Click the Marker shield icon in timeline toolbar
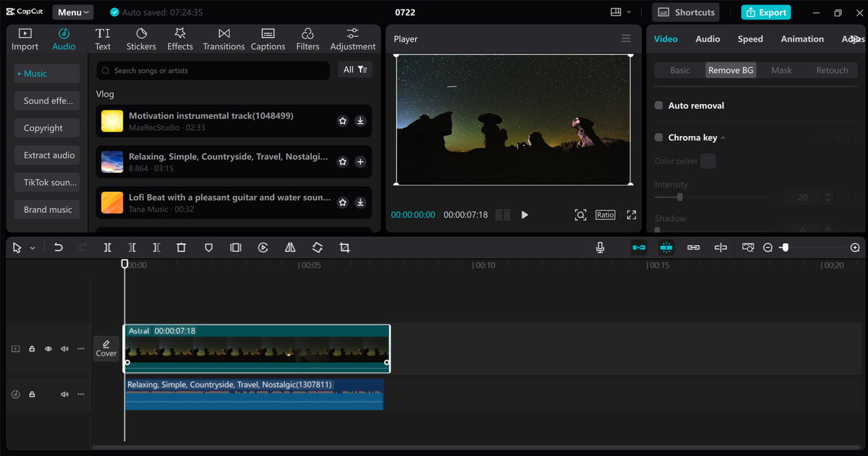 click(209, 248)
